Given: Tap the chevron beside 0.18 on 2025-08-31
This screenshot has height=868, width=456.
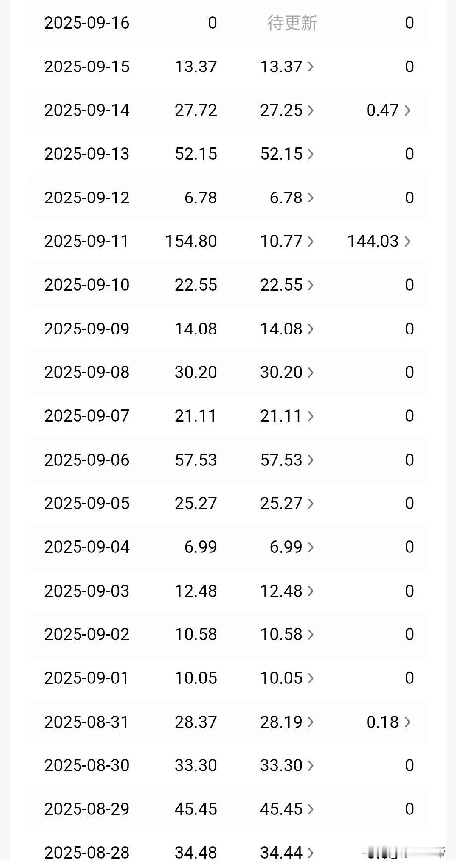Looking at the screenshot, I should [407, 722].
